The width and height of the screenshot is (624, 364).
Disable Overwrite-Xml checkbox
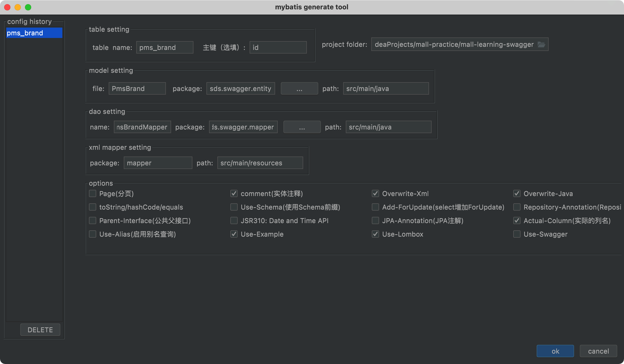tap(375, 194)
